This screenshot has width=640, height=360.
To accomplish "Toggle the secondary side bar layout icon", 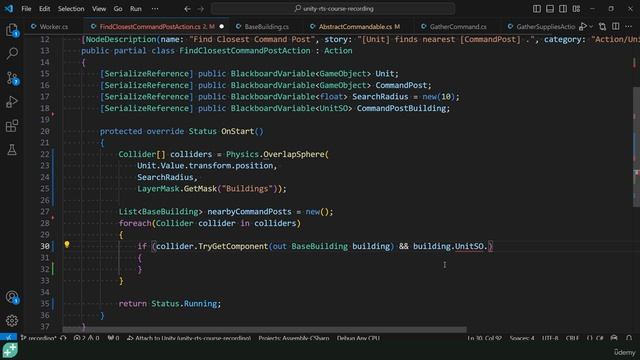I will point(563,9).
